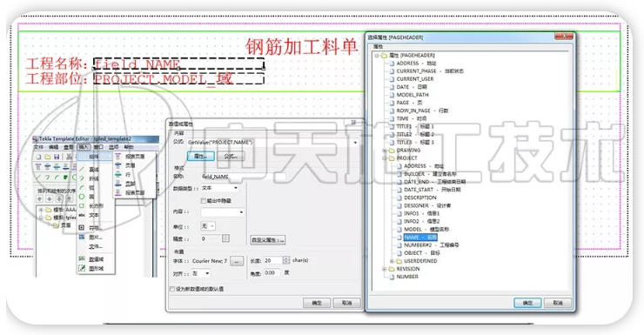Click the 自定义属性 (Custom attribute) button
This screenshot has height=335, width=644.
pos(268,240)
